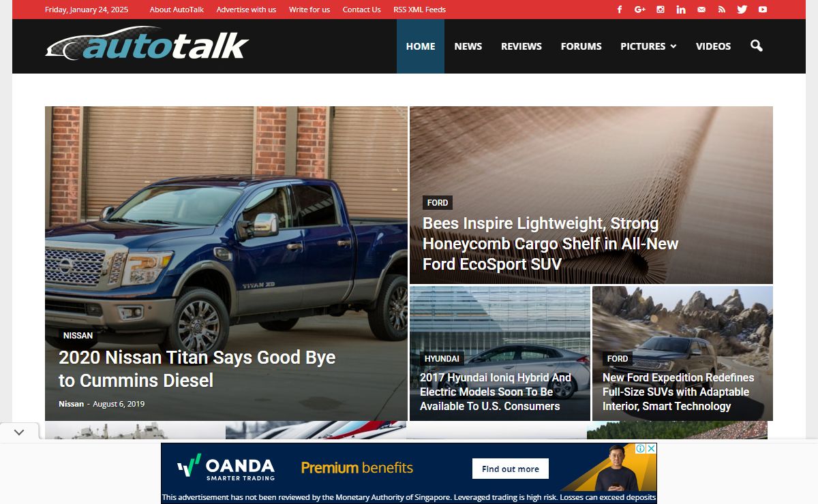Select the HYUNDAI category tag
The image size is (818, 504).
point(442,359)
